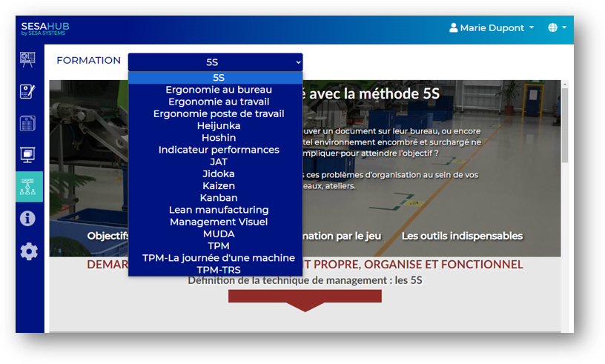Click the vertical scrollbar of the content

tap(565, 126)
